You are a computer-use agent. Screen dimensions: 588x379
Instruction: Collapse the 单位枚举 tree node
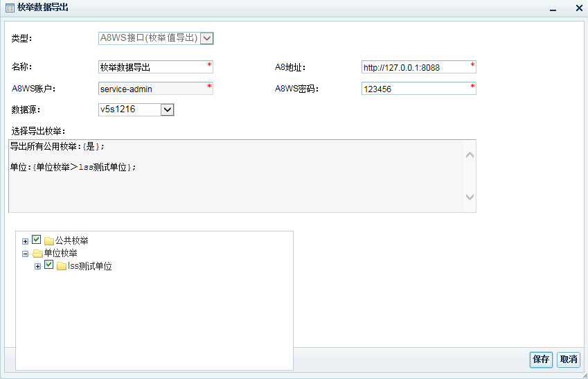pyautogui.click(x=25, y=254)
